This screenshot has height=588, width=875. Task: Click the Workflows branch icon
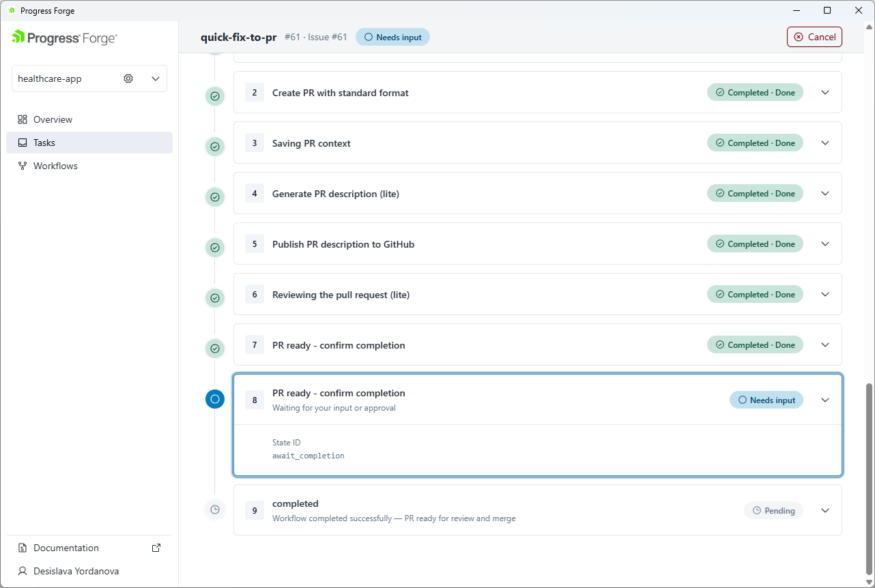click(x=23, y=166)
